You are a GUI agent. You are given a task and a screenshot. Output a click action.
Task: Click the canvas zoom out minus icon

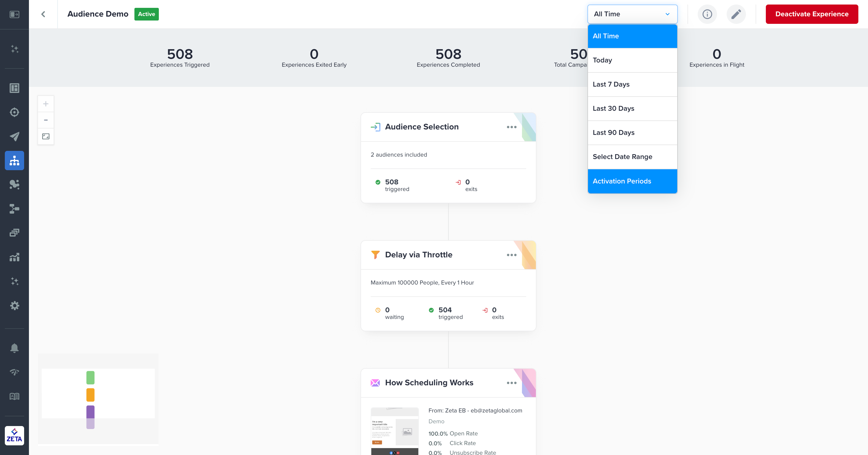(x=46, y=120)
